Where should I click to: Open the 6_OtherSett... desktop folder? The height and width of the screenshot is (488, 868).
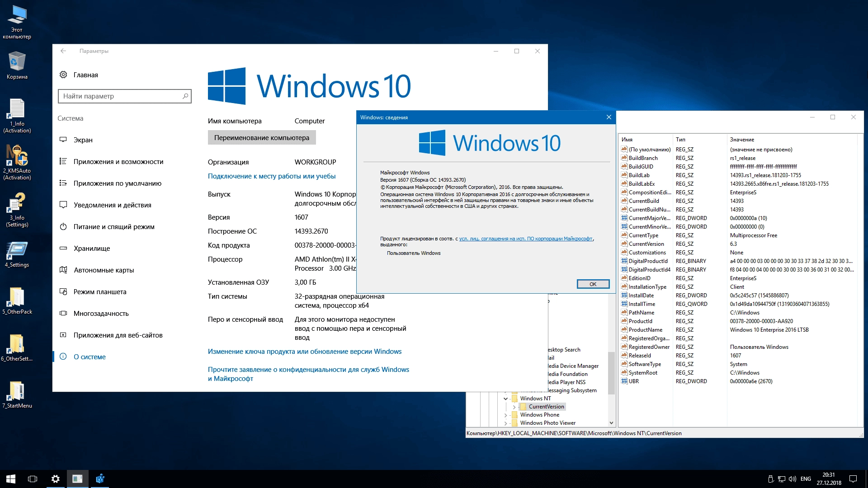(17, 348)
